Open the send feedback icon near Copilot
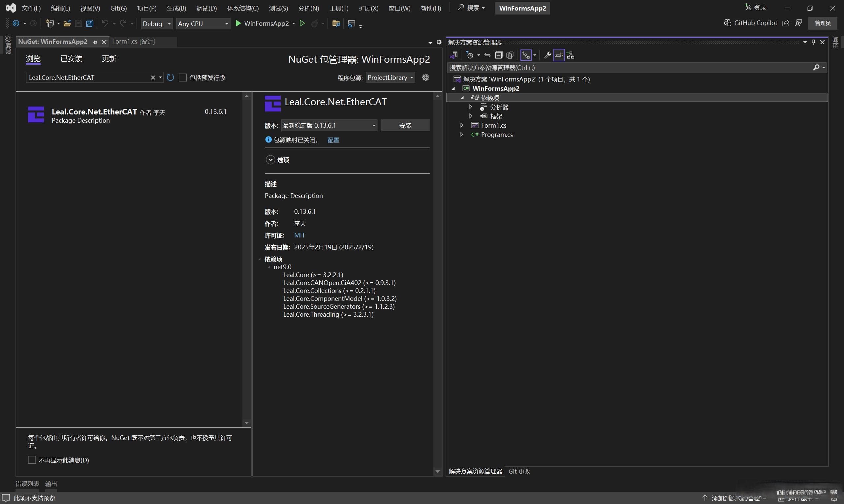Screen dimensions: 844x504 (x=798, y=23)
